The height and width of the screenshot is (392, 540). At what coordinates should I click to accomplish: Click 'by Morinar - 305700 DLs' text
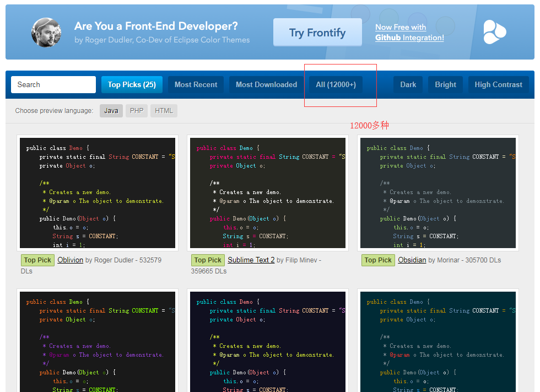pos(465,260)
